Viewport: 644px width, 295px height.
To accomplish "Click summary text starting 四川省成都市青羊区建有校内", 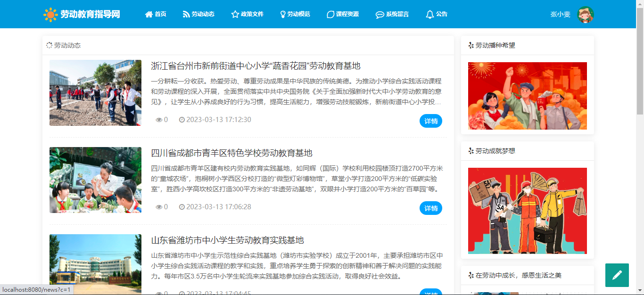I will 297,179.
